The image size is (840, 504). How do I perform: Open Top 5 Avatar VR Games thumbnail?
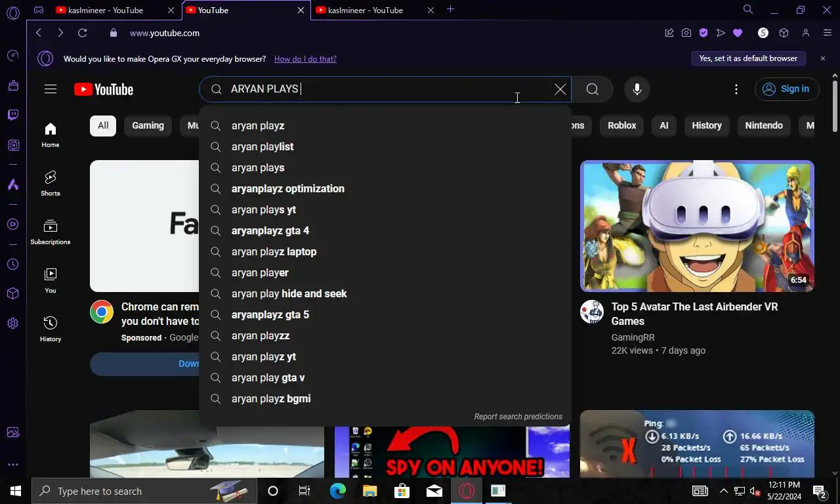(x=697, y=226)
